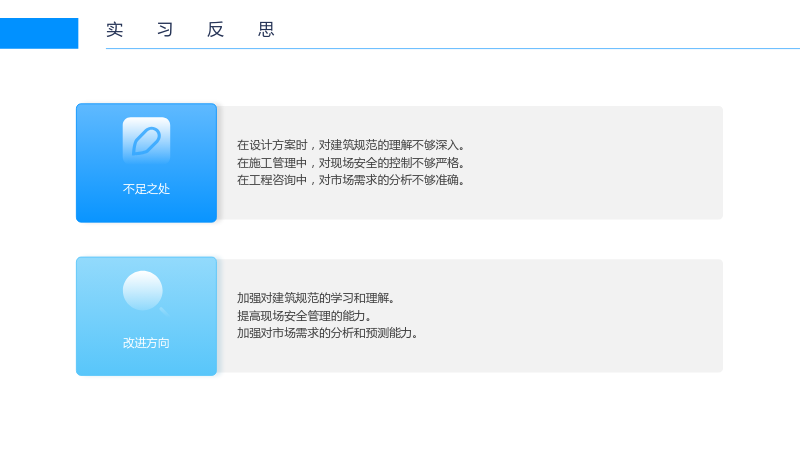The image size is (800, 450).
Task: Click the light blue 改进方向 card
Action: click(x=146, y=316)
